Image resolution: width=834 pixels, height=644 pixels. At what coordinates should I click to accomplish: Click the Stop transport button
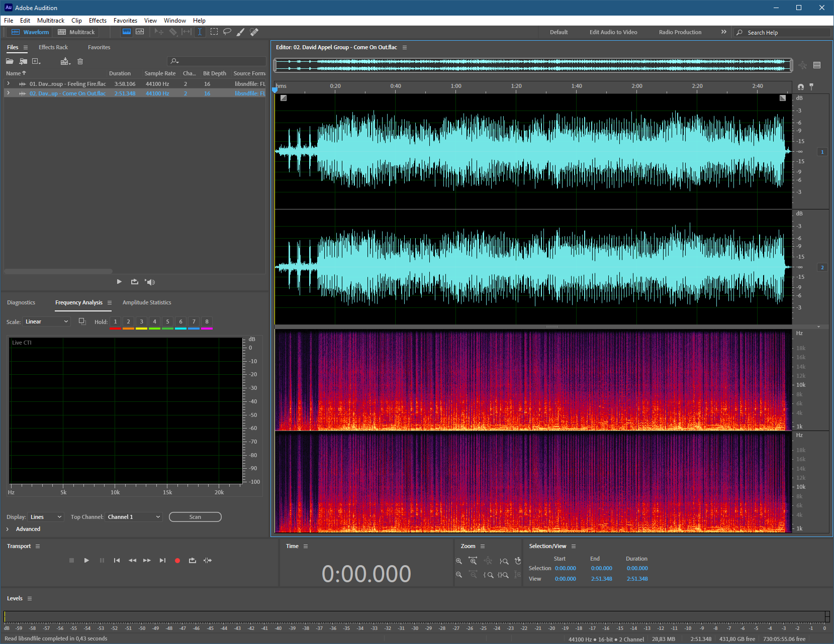[71, 560]
